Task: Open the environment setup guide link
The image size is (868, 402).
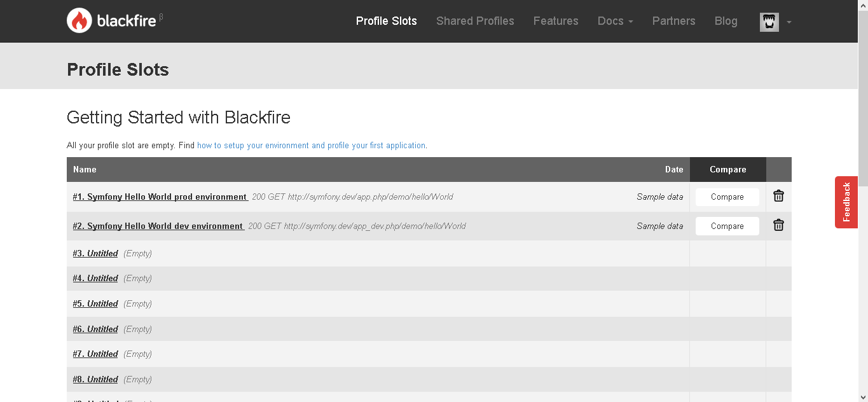Action: (311, 146)
